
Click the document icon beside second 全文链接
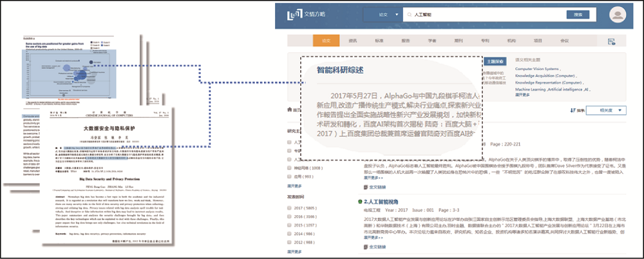click(x=366, y=247)
